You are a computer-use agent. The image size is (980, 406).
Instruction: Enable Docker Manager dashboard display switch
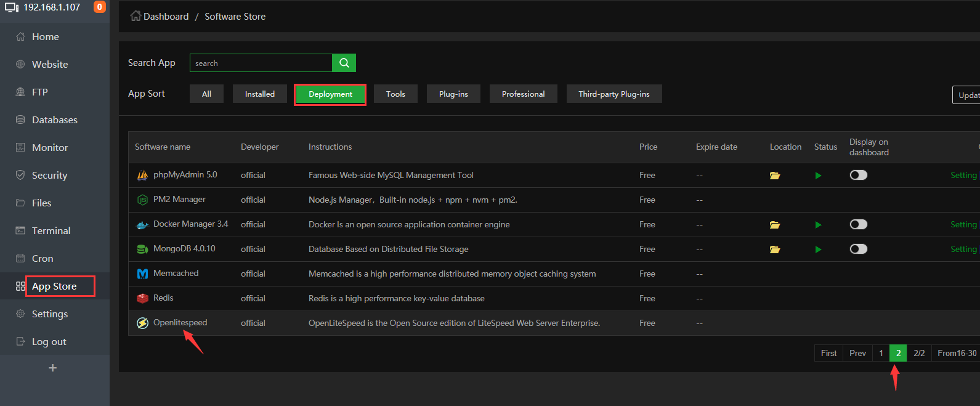[858, 224]
